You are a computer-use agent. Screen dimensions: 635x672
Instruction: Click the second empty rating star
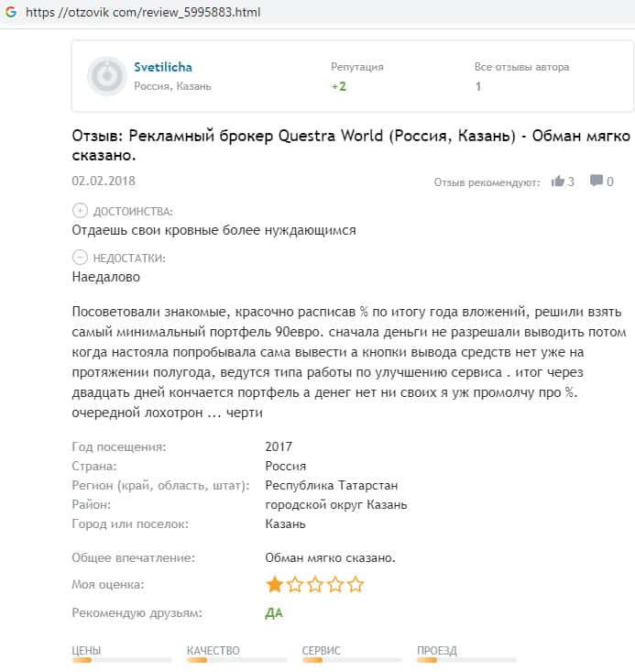[294, 584]
